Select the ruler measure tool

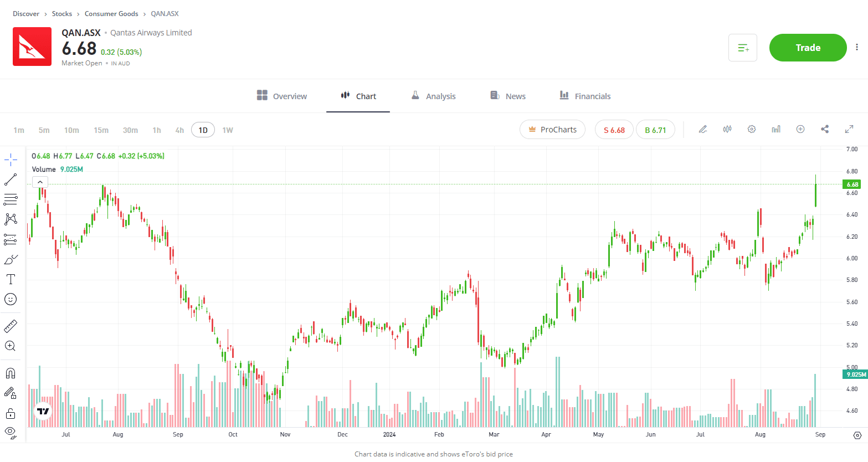point(11,326)
